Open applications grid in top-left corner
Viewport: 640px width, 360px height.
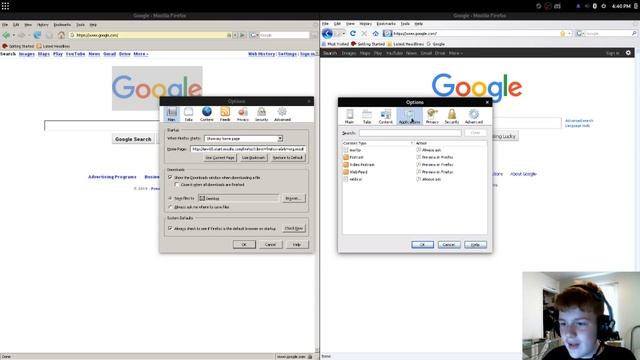click(x=5, y=6)
